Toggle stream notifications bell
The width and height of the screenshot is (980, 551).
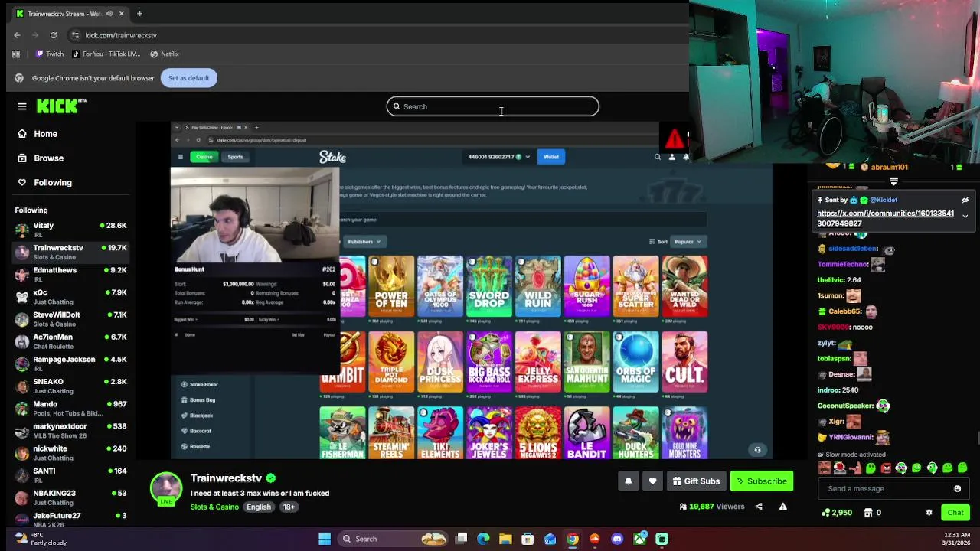[x=628, y=481]
